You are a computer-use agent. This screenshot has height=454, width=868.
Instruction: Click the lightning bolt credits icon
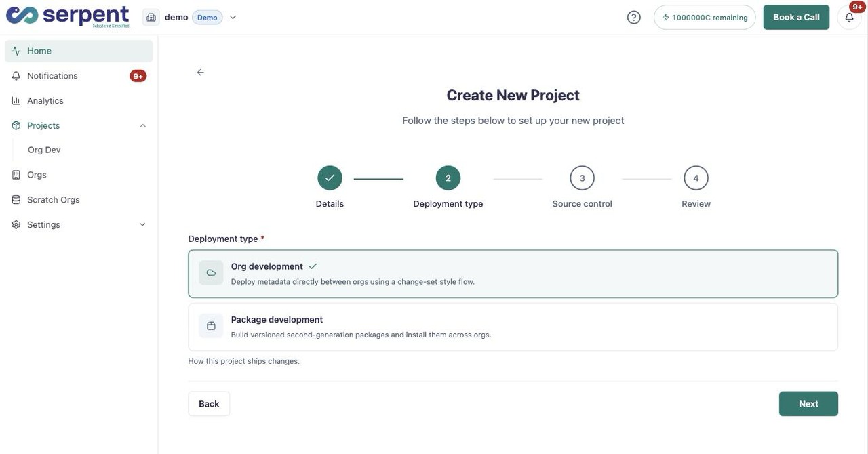(x=665, y=18)
